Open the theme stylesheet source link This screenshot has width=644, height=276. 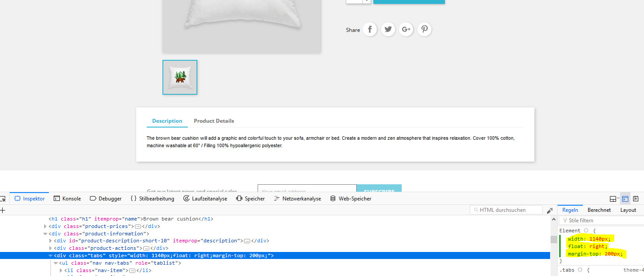(634, 270)
